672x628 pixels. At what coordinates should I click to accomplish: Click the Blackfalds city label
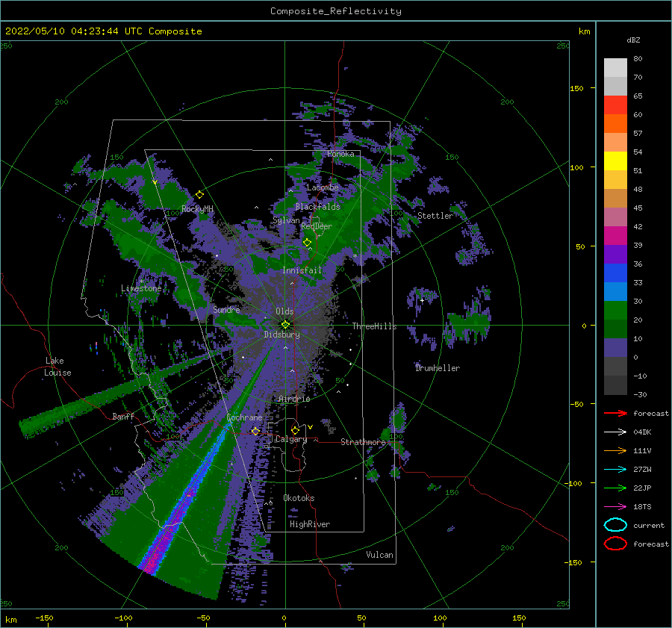[x=317, y=207]
